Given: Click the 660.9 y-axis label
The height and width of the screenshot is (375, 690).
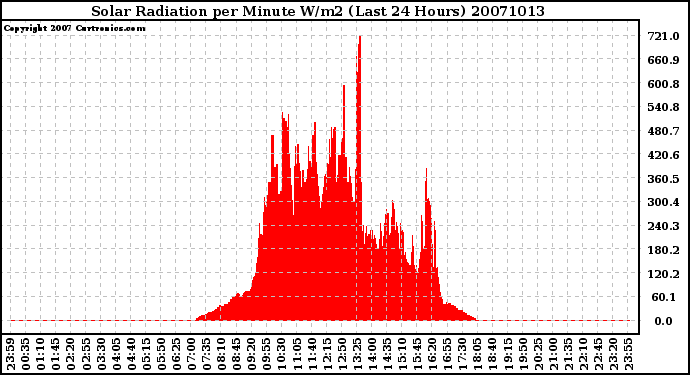Looking at the screenshot, I should (663, 60).
